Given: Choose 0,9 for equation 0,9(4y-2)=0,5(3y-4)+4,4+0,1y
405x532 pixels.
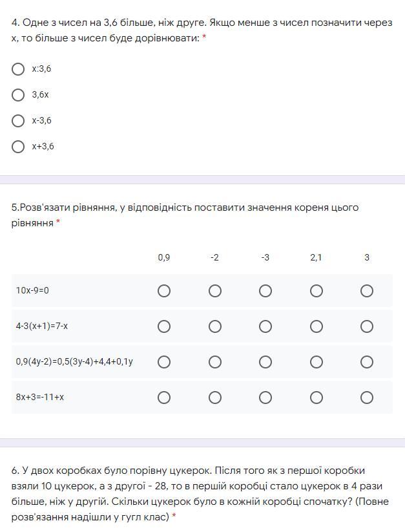Looking at the screenshot, I should point(164,362).
